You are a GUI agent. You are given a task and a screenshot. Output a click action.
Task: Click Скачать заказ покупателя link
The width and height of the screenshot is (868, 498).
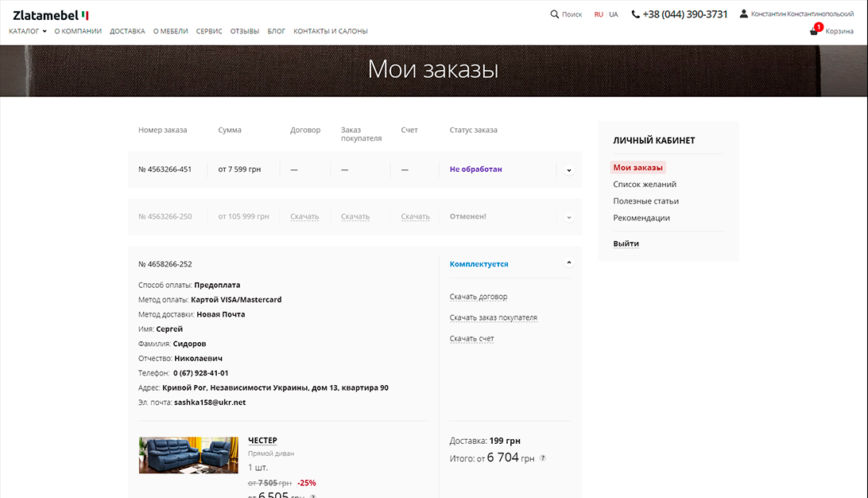point(493,318)
